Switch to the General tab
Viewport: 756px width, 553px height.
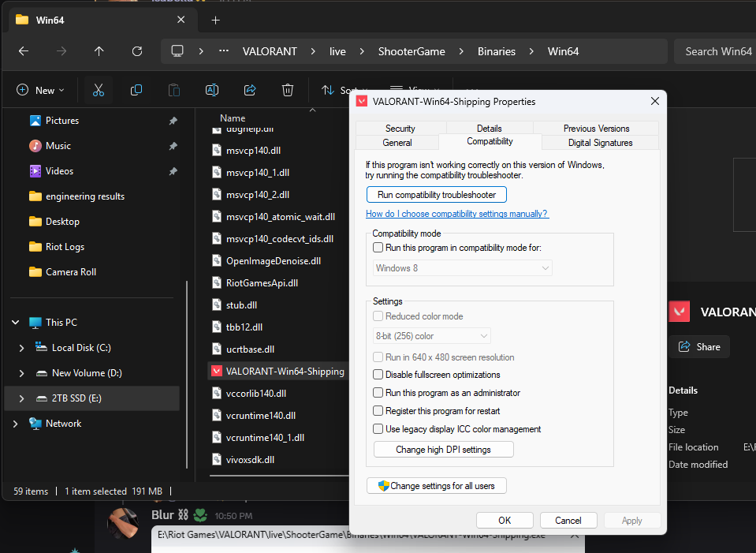[x=397, y=142]
